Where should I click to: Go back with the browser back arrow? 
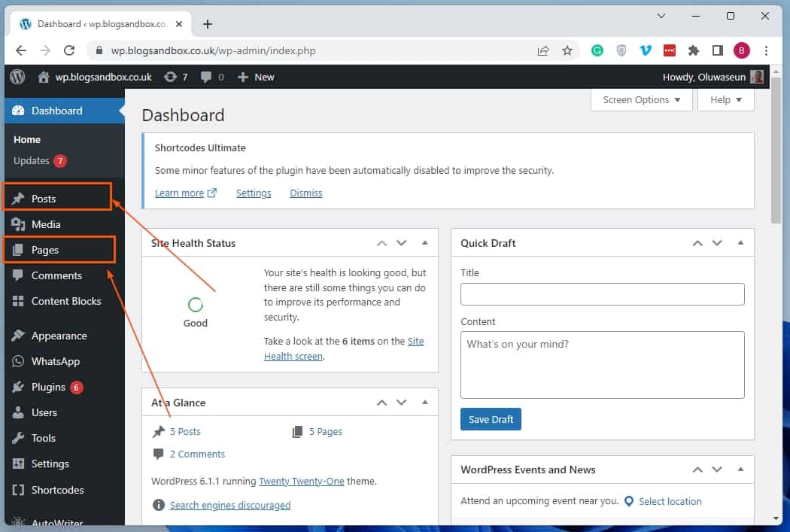click(x=20, y=50)
